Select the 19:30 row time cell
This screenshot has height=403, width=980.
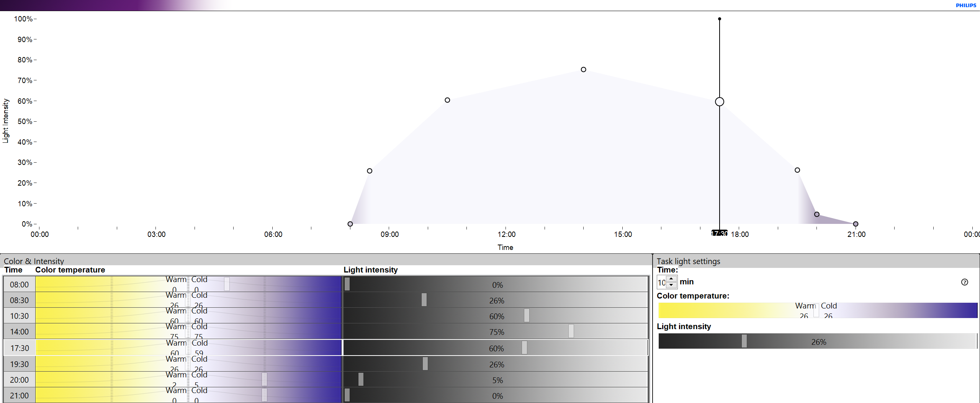19,364
